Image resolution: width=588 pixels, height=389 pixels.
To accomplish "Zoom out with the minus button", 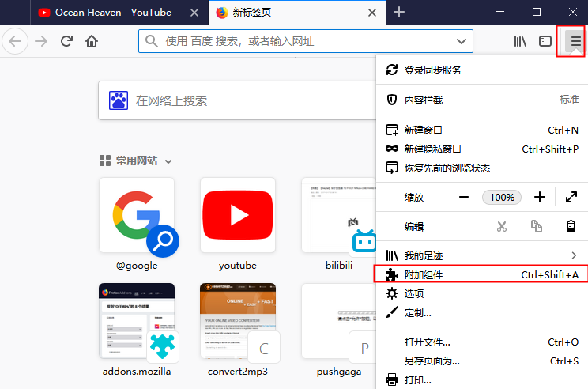I will coord(464,198).
